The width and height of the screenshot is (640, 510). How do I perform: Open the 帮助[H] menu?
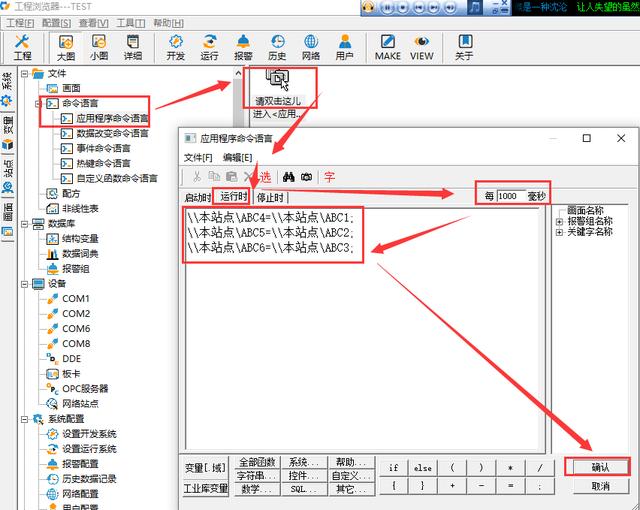168,23
